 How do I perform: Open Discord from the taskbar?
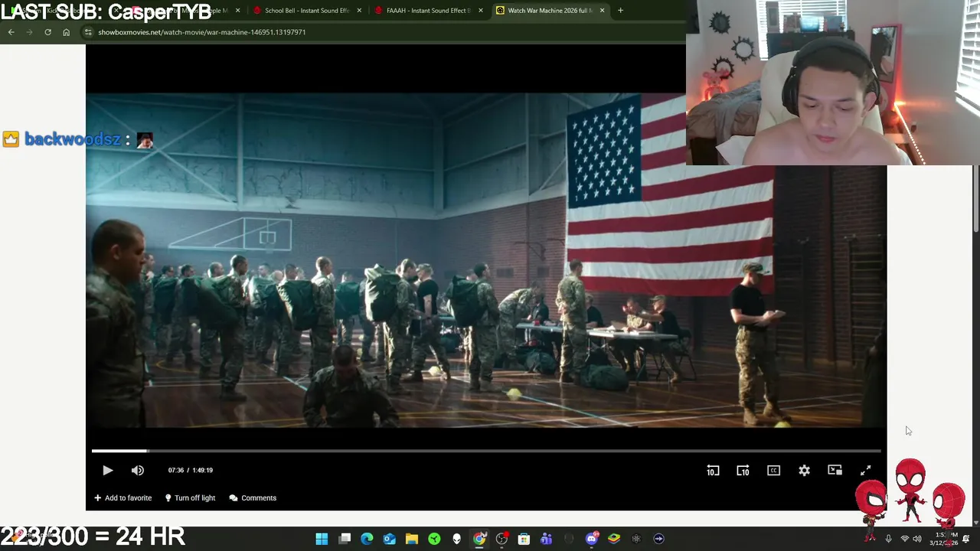point(591,539)
